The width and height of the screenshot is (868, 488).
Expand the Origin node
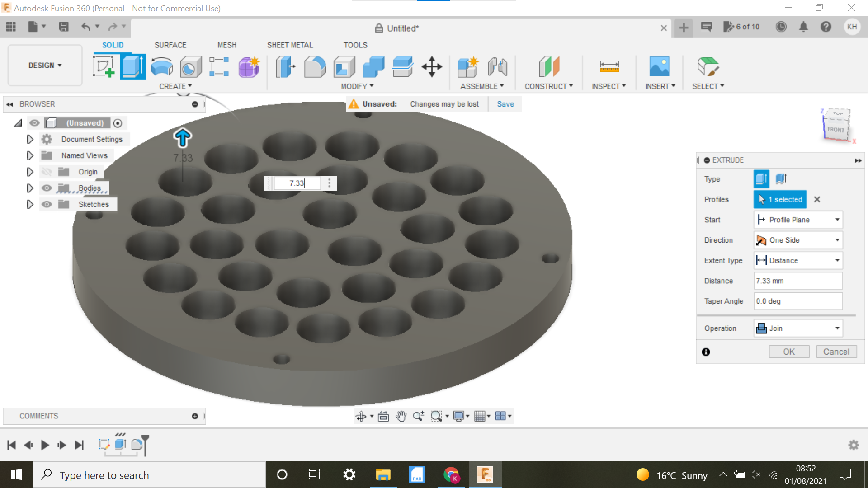(x=30, y=172)
